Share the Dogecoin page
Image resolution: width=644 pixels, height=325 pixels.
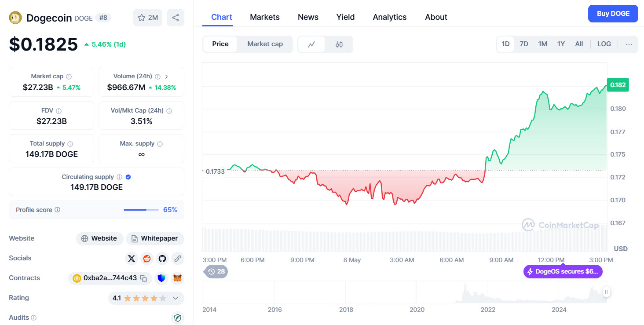coord(175,17)
